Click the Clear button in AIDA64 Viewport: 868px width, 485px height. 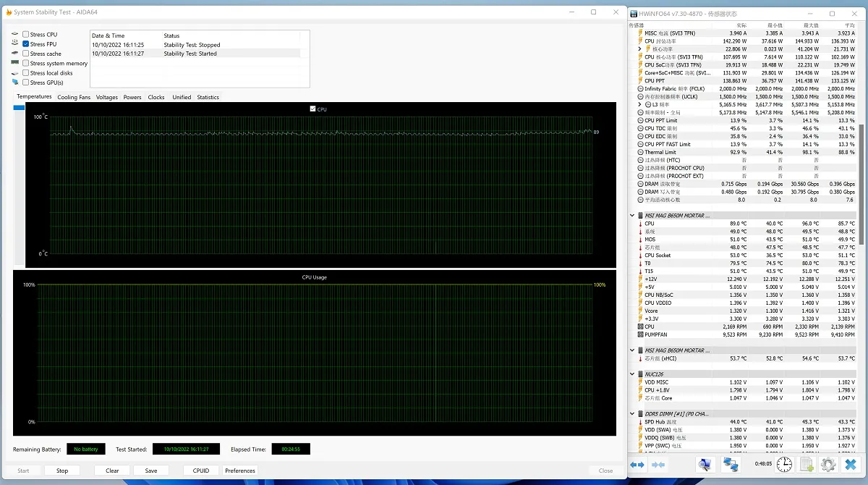click(112, 471)
